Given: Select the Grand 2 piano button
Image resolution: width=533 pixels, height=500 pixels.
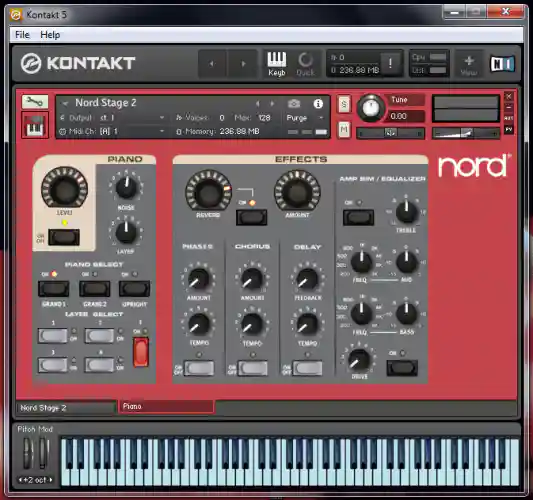Looking at the screenshot, I should pos(94,289).
